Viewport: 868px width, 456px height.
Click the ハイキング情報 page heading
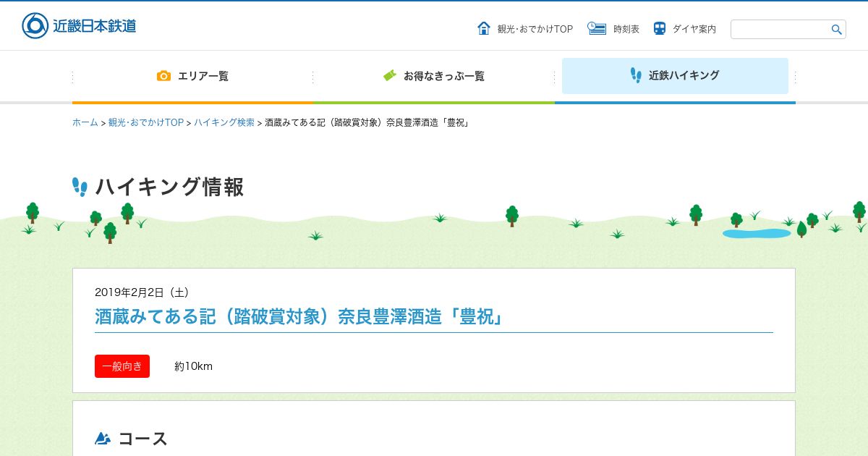[170, 187]
